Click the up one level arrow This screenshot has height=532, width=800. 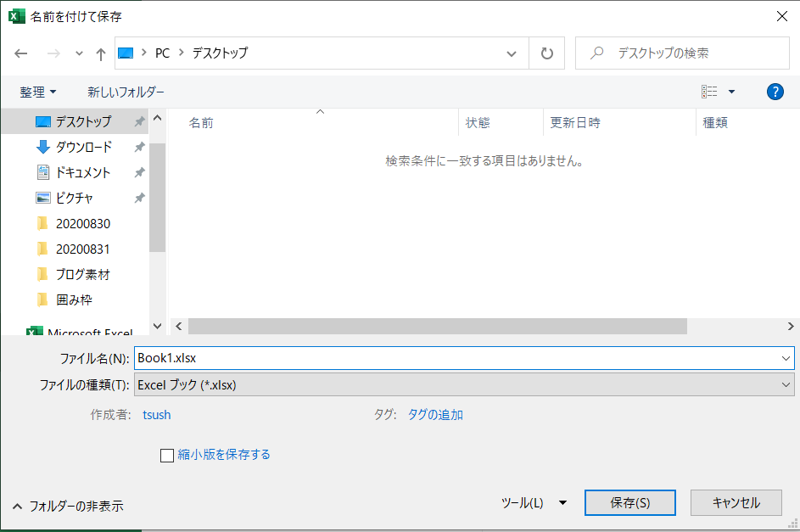tap(101, 53)
